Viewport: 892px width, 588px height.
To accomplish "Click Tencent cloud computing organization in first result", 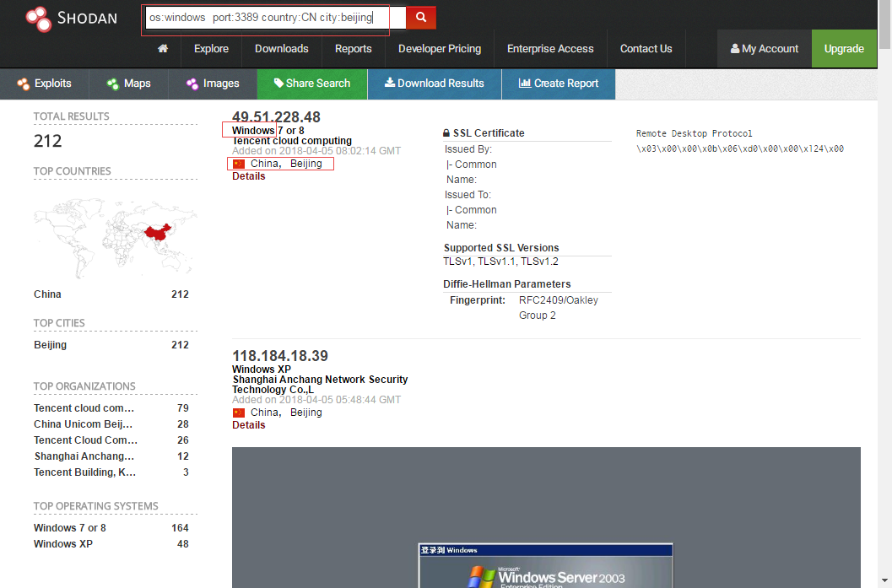I will click(x=292, y=141).
